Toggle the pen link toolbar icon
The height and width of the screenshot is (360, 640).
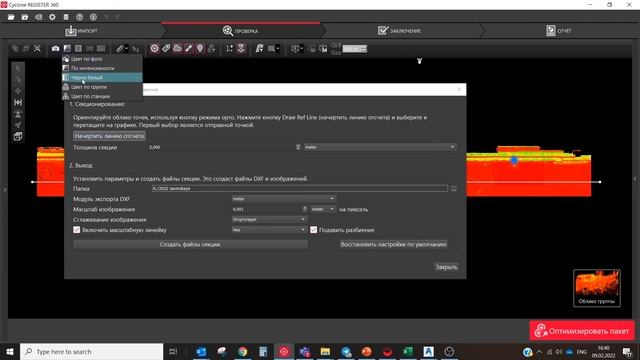189,49
